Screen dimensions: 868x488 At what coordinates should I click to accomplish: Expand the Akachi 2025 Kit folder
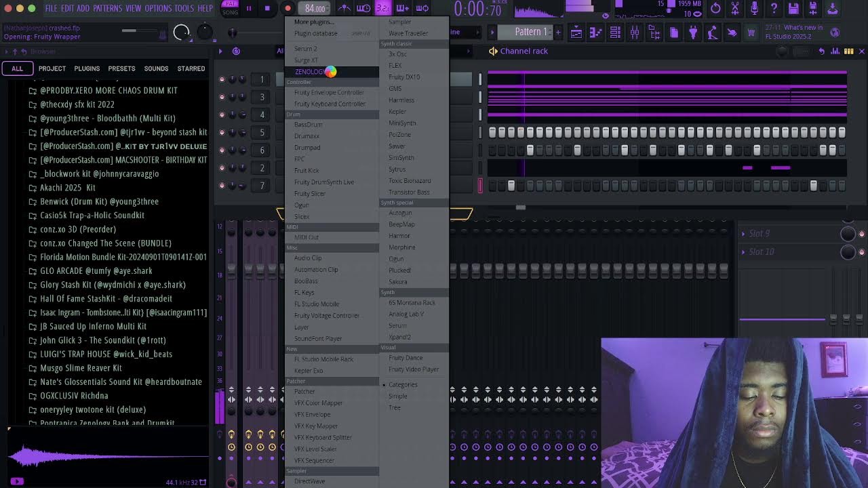[x=33, y=188]
